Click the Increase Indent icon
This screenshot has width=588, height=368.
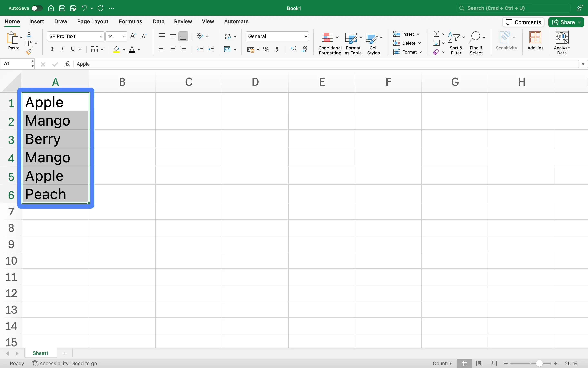point(211,49)
